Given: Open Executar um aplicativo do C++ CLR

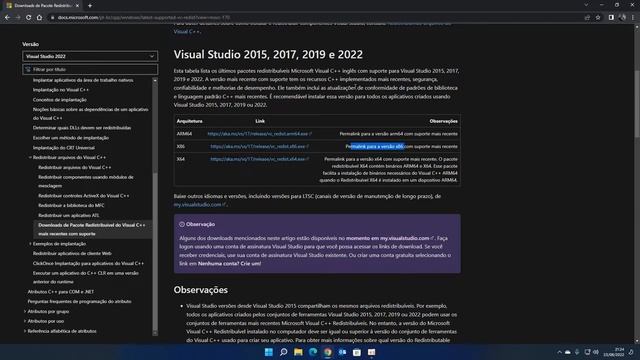Looking at the screenshot, I should click(x=86, y=277).
